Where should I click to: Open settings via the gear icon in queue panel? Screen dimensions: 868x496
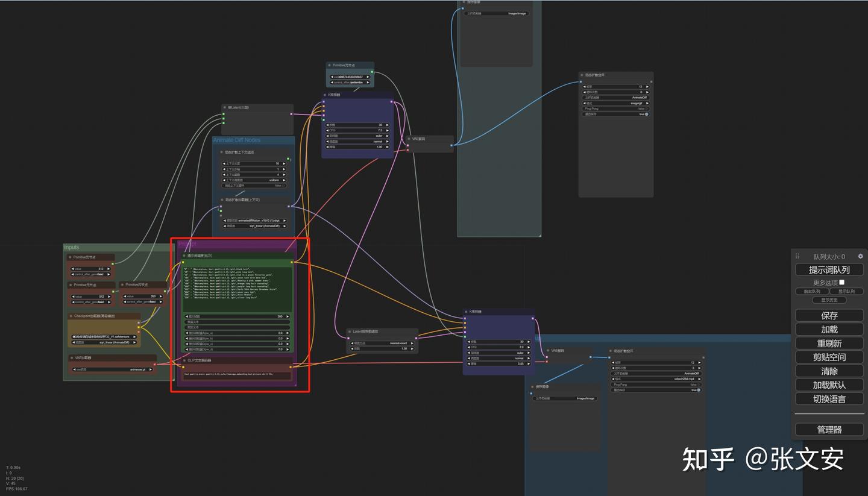tap(860, 256)
